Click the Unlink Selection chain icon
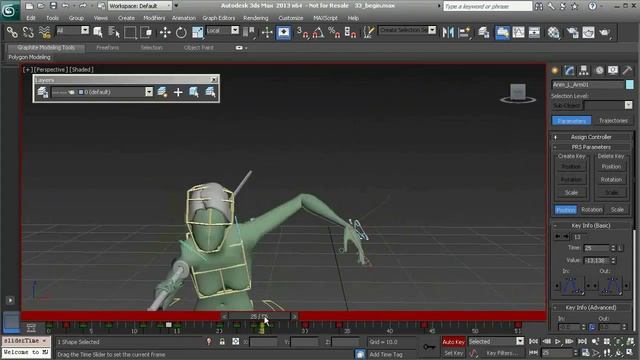 (x=28, y=32)
